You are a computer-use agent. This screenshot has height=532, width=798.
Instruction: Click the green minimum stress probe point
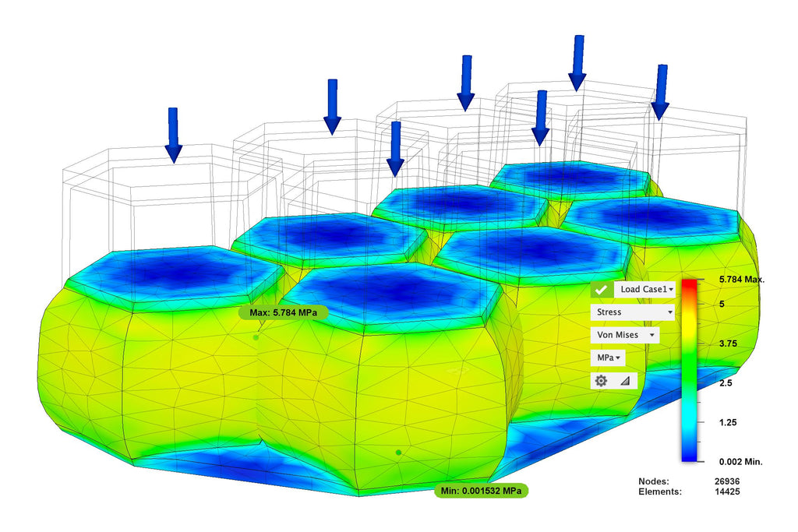pos(398,452)
